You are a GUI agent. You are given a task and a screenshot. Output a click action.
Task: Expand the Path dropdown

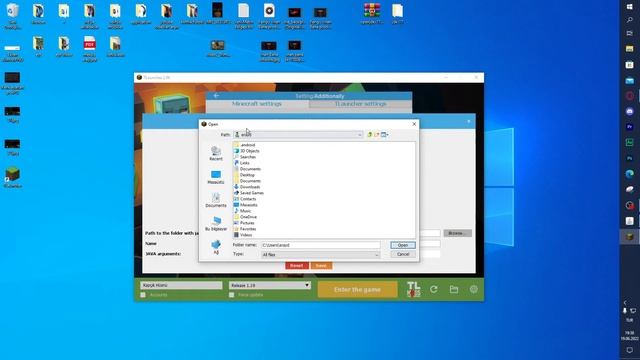(x=360, y=135)
